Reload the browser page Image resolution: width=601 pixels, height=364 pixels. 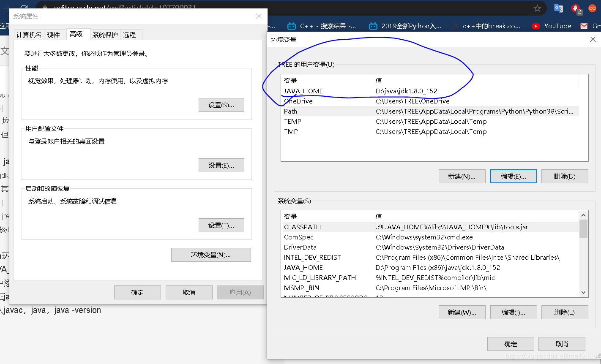tap(24, 8)
